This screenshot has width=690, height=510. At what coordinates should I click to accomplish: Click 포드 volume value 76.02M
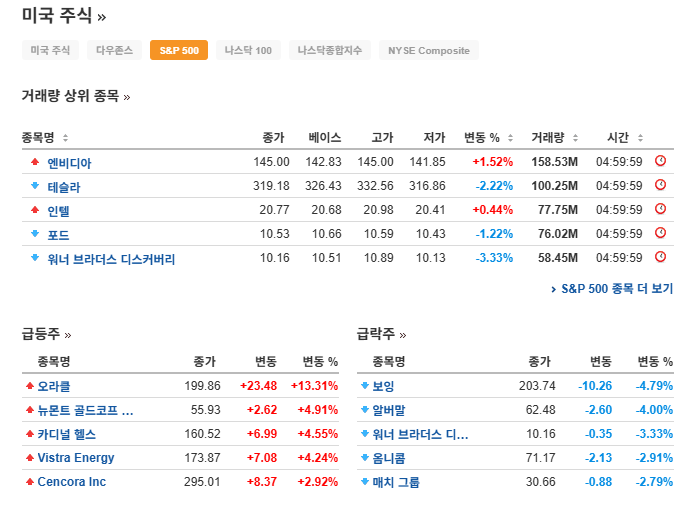[x=558, y=234]
